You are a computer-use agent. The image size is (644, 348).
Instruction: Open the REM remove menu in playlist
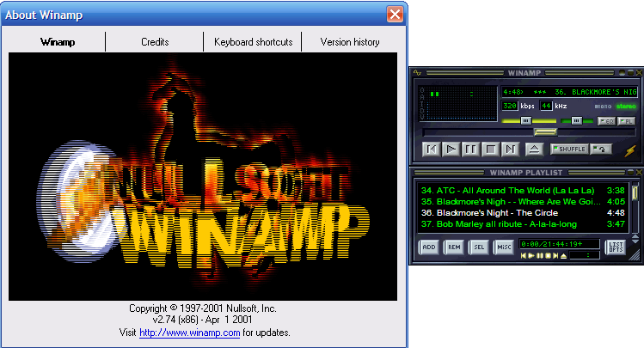pyautogui.click(x=454, y=247)
